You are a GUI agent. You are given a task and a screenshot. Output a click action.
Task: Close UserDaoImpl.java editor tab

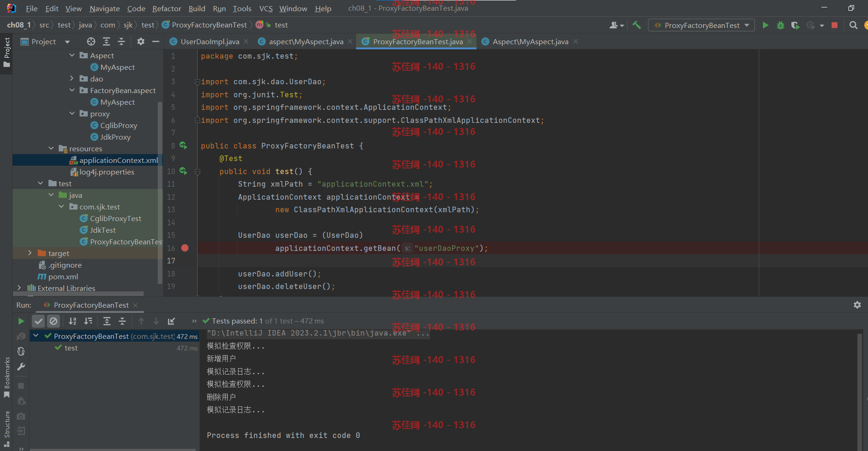[246, 41]
